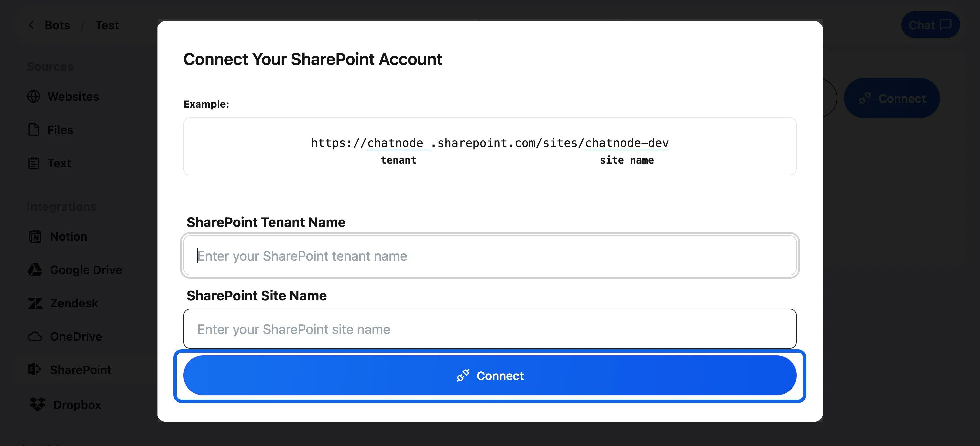Click the OneDrive cloud icon
This screenshot has height=446, width=980.
tap(35, 337)
